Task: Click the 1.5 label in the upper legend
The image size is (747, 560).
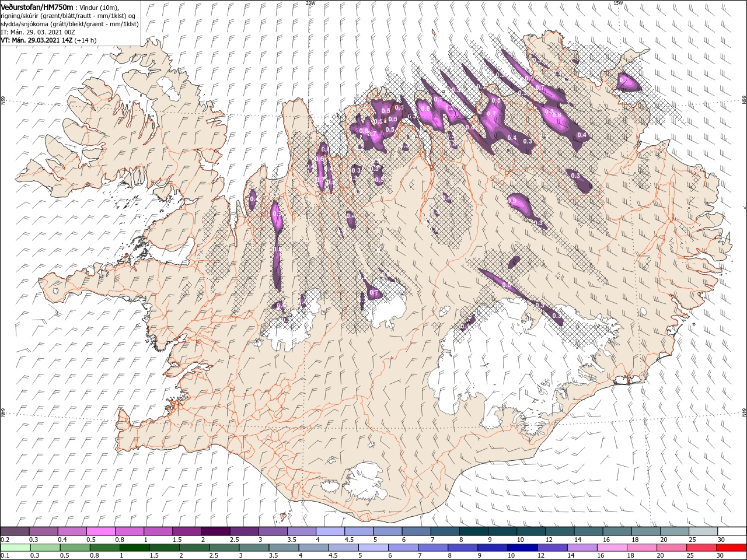Action: coord(176,540)
